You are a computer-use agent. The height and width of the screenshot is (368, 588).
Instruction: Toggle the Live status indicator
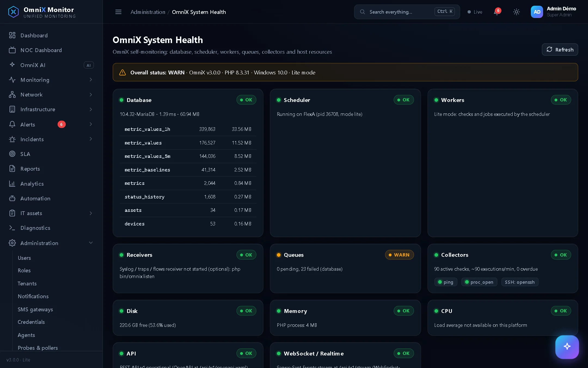tap(475, 12)
